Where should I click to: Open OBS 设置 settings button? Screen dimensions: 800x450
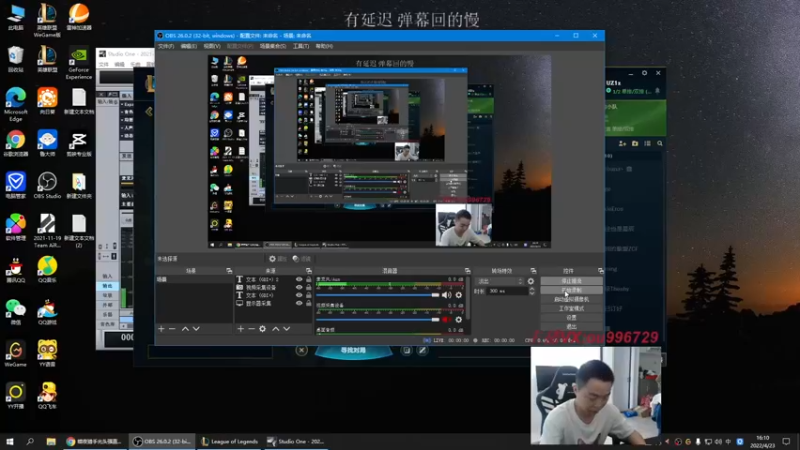tap(571, 318)
